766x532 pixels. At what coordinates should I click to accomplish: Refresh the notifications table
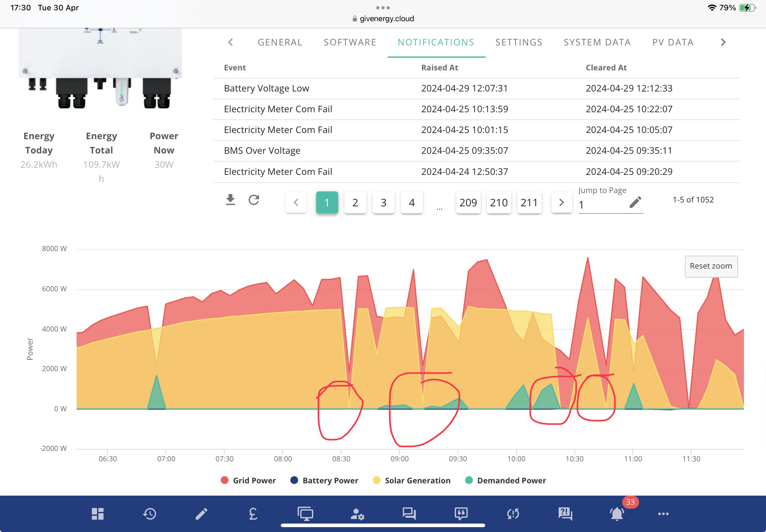[254, 200]
